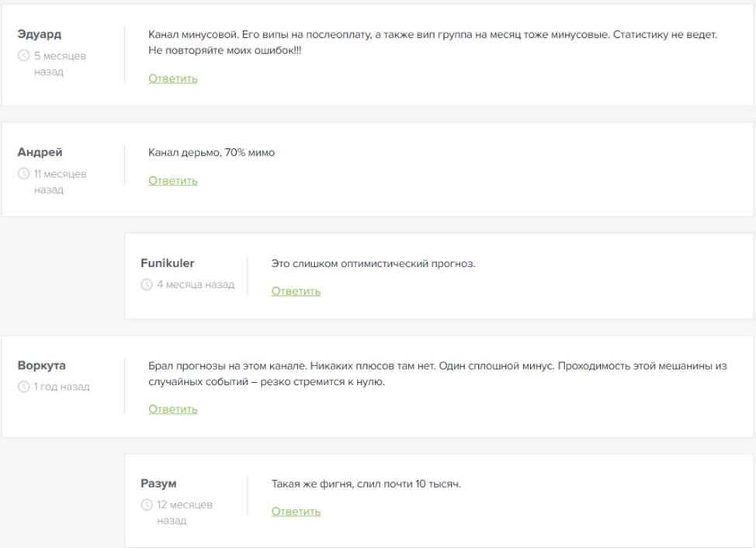Select the username 'Разум'
Screen dimensions: 756x548
158,483
